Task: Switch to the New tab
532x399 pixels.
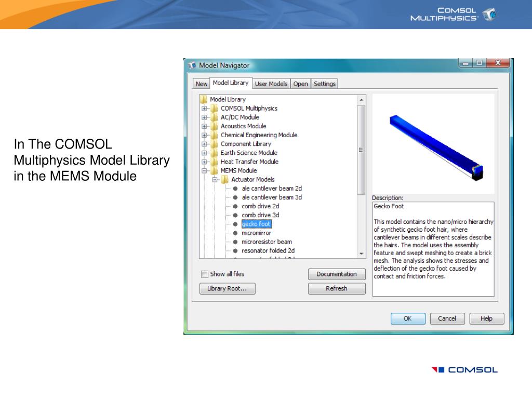Action: point(201,84)
